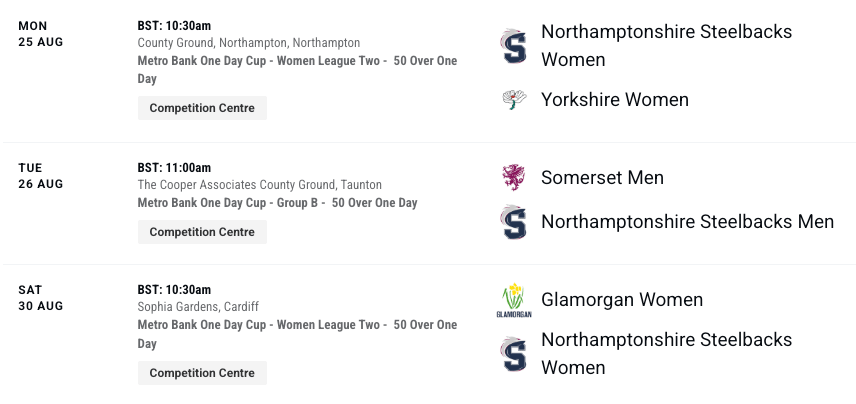The height and width of the screenshot is (404, 856).
Task: Select the Yorkshire Women team name
Action: point(615,100)
